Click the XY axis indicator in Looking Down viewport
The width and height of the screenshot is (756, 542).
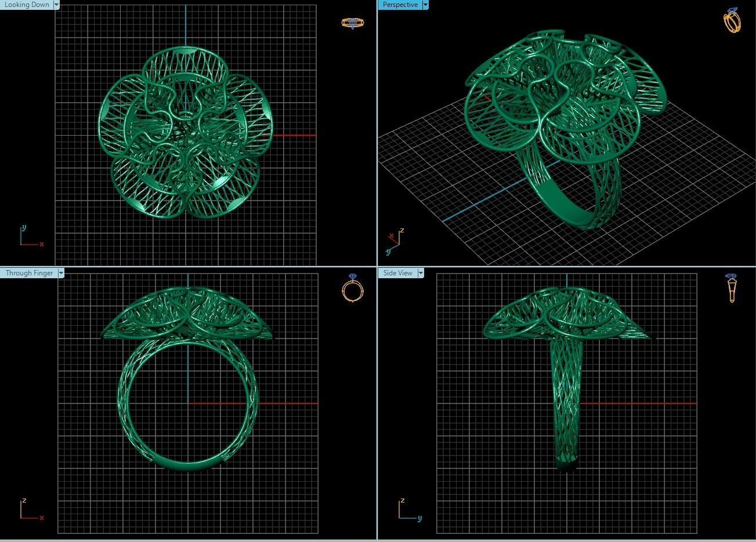(x=32, y=237)
